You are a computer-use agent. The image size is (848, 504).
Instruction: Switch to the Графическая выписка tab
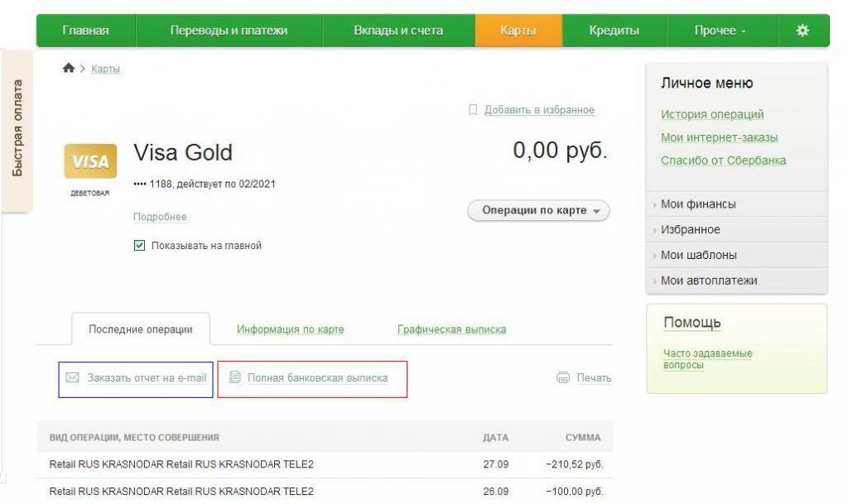[451, 329]
